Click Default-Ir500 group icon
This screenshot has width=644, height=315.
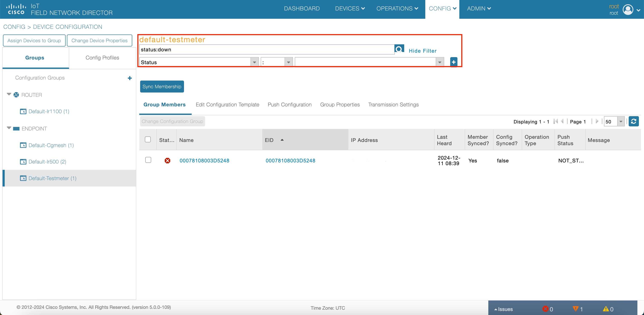[23, 162]
